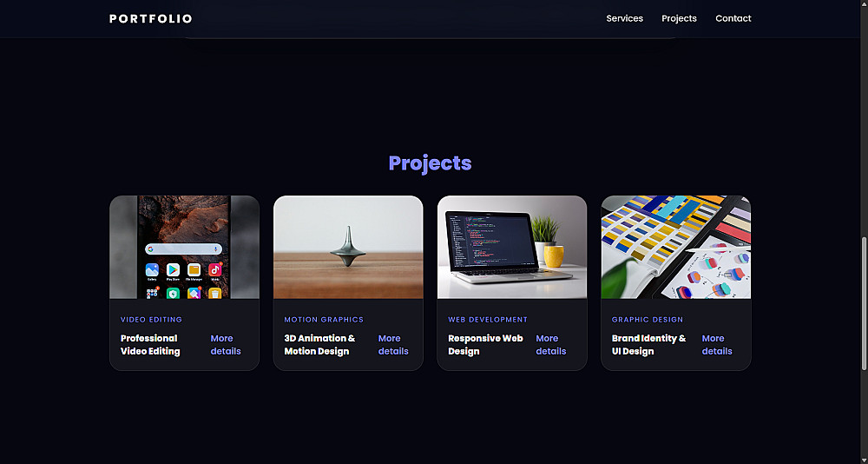Click More details for Professional Video Editing
Image resolution: width=868 pixels, height=464 pixels.
tap(226, 345)
